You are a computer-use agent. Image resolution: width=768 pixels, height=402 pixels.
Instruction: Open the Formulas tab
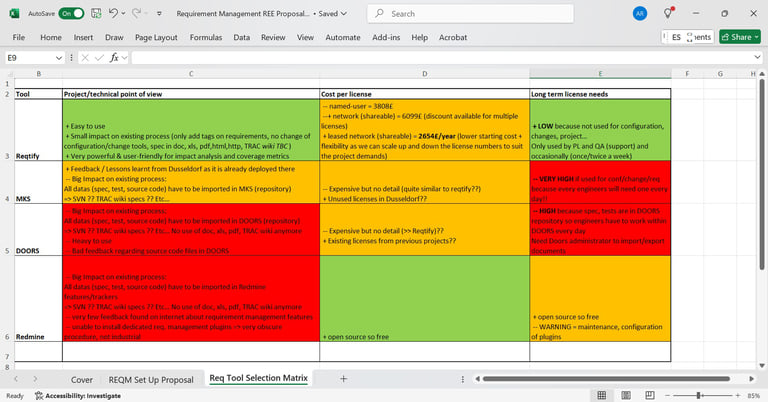(206, 37)
